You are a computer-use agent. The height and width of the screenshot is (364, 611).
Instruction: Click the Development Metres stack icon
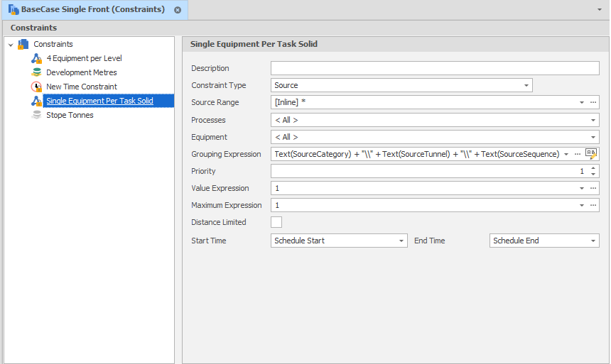coord(36,73)
